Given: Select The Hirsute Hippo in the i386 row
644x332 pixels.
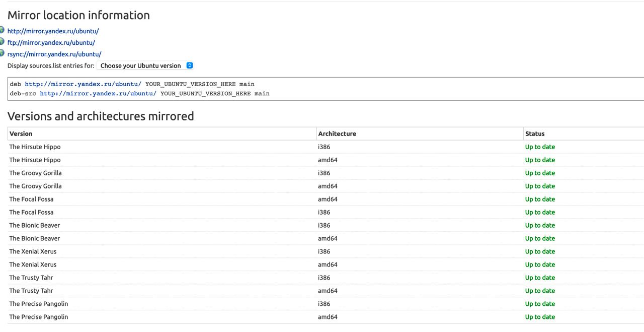Looking at the screenshot, I should coord(35,147).
